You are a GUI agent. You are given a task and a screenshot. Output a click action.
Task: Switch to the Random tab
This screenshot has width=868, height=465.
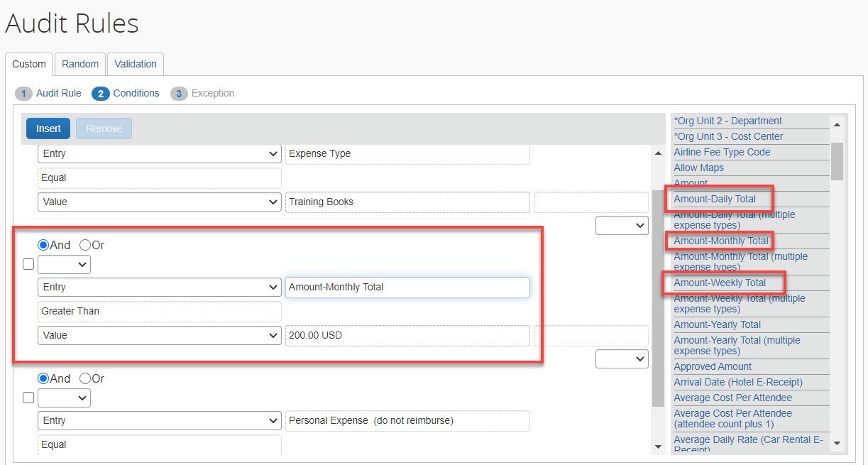[80, 64]
